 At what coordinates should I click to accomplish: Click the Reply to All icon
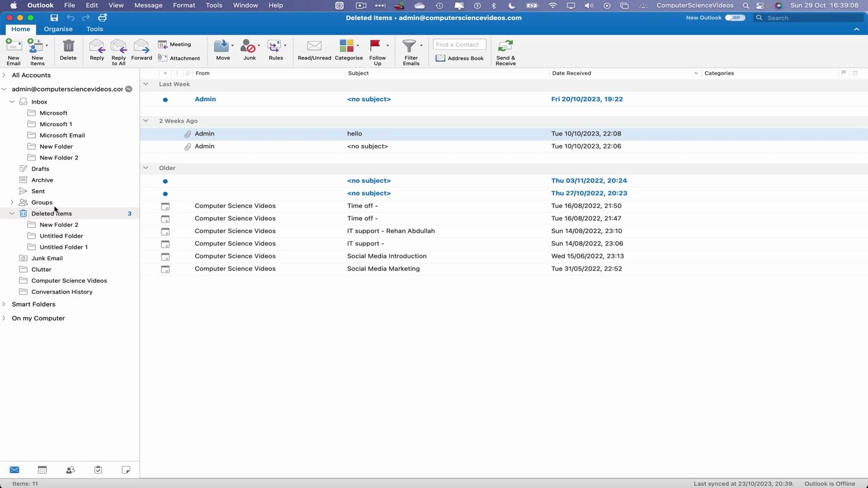coord(119,47)
